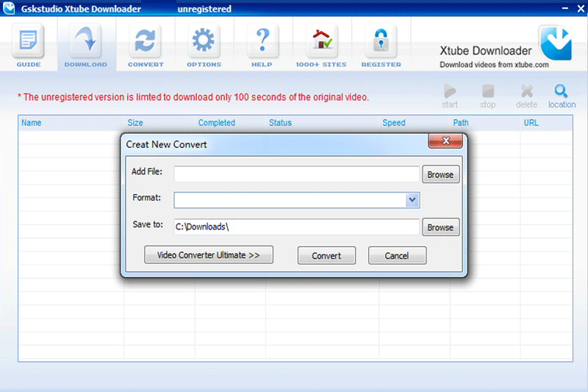Viewport: 588px width, 392px height.
Task: Click the app icon in title bar
Action: click(x=8, y=8)
